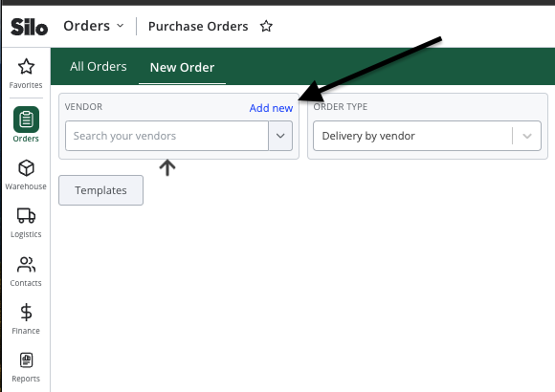
Task: Click the Orders header label
Action: point(87,26)
